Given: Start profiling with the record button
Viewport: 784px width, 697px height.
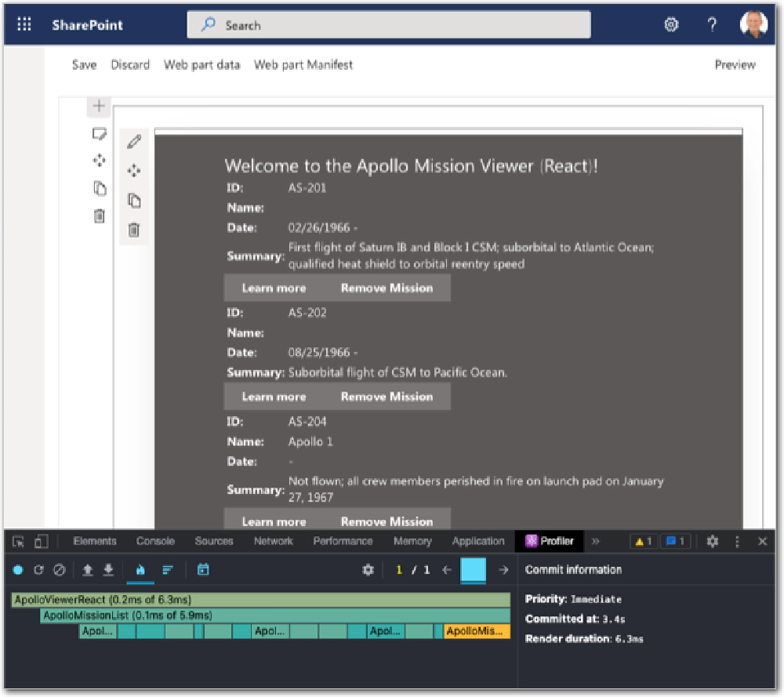Looking at the screenshot, I should 17,570.
